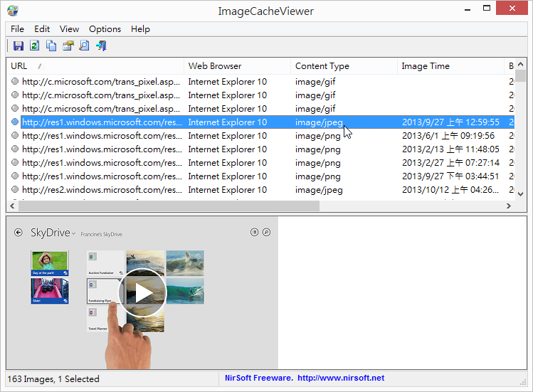This screenshot has width=533, height=392.
Task: Sort by the URL column header
Action: tap(95, 66)
